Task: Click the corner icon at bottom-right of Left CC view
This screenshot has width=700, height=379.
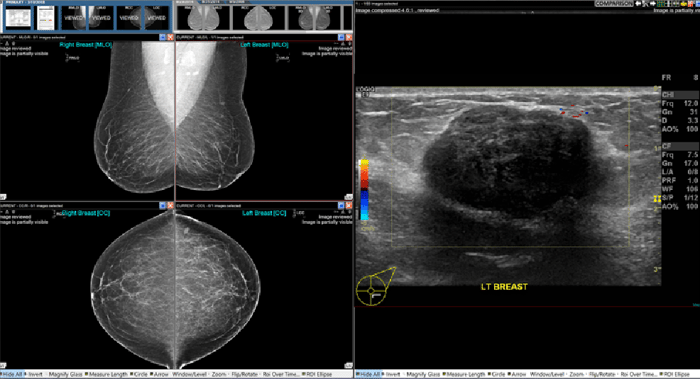Action: (349, 365)
